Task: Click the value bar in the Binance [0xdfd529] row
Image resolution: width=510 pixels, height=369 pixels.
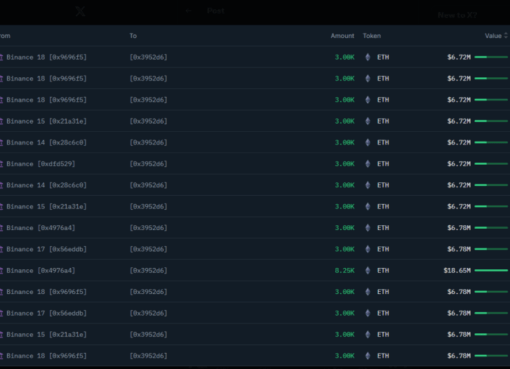Action: (491, 164)
